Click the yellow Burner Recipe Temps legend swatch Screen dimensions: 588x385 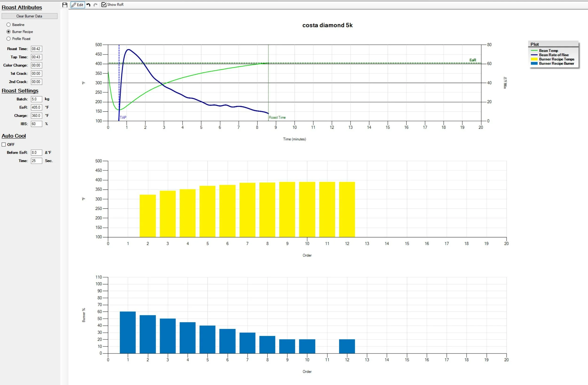click(534, 59)
